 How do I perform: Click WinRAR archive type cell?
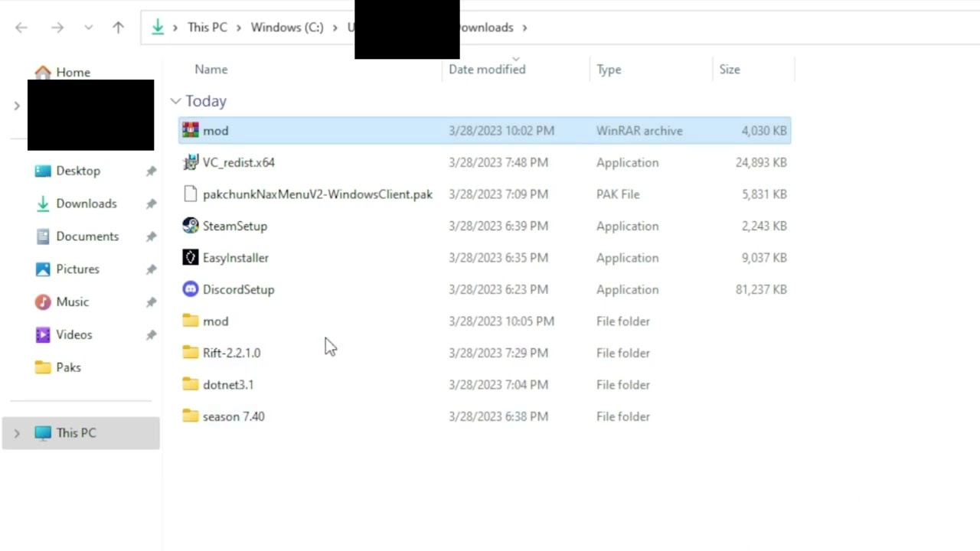click(639, 131)
